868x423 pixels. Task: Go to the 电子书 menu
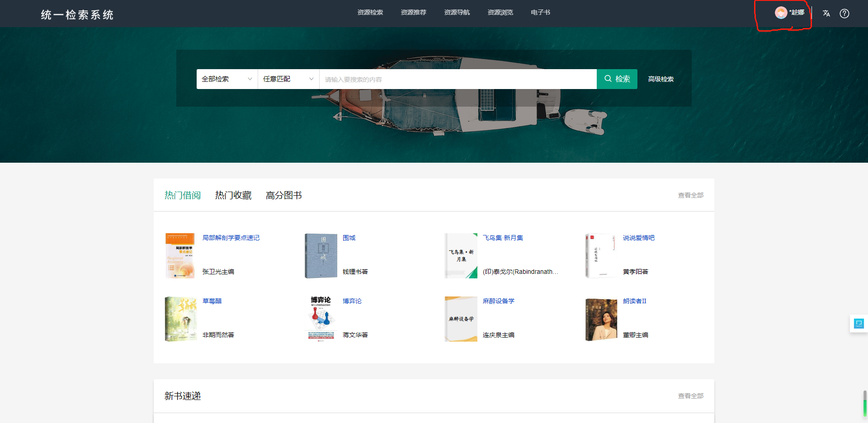pyautogui.click(x=540, y=13)
